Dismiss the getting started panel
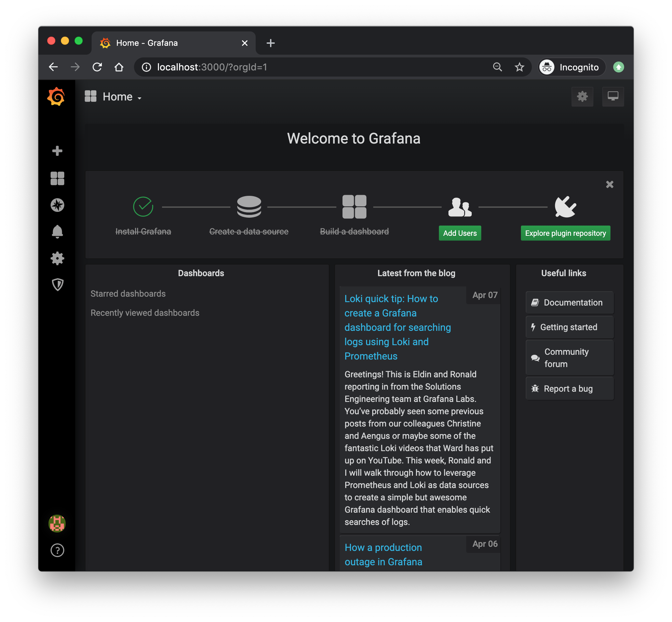672x622 pixels. (x=609, y=185)
